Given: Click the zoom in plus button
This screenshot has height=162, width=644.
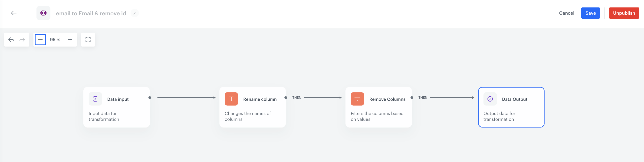Looking at the screenshot, I should point(70,39).
